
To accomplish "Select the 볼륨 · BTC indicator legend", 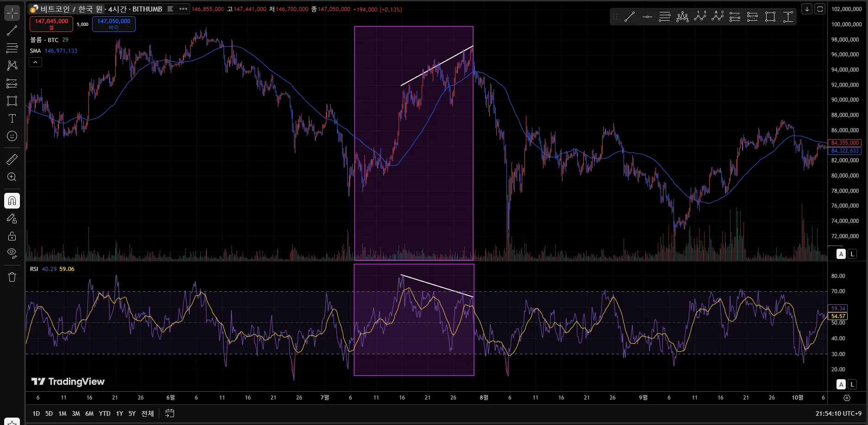I will coord(44,40).
